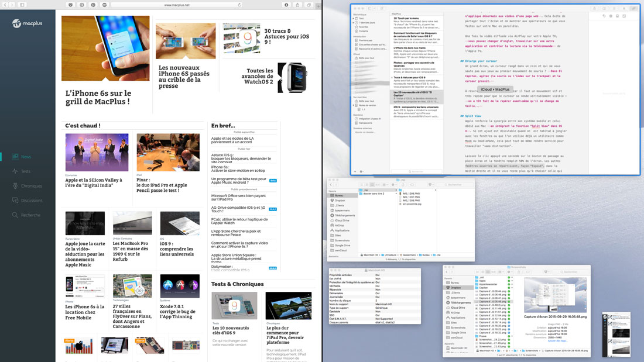Open the iPhone 6s hero photo
644x362 pixels.
[x=105, y=48]
